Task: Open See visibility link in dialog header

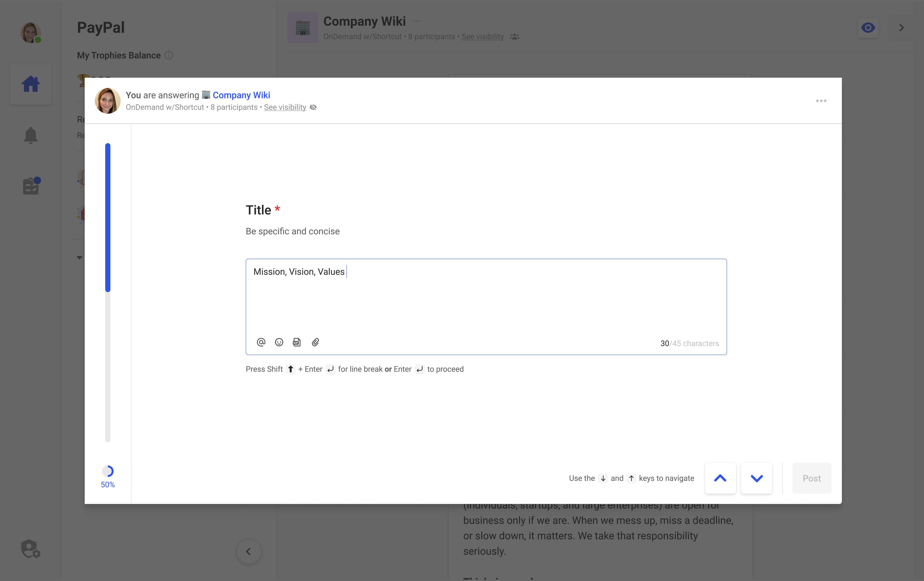Action: pyautogui.click(x=285, y=107)
